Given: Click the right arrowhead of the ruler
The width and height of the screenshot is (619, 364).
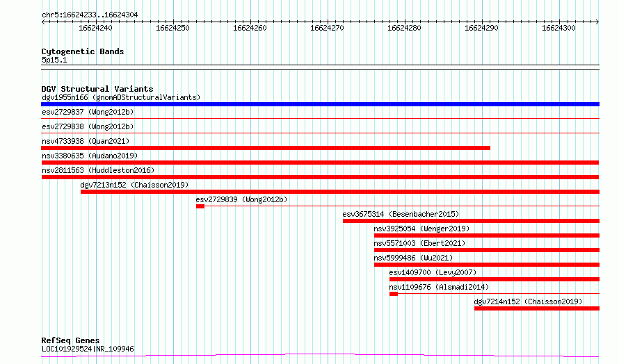Looking at the screenshot, I should pyautogui.click(x=597, y=22).
